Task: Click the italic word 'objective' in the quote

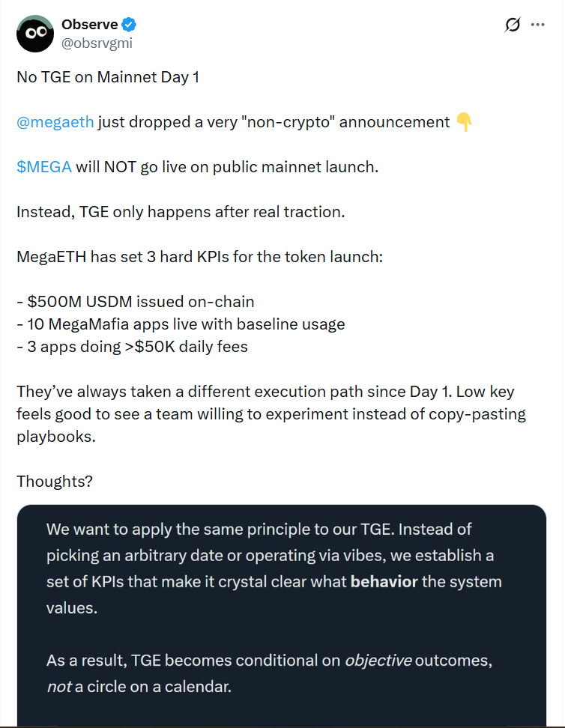Action: [378, 660]
